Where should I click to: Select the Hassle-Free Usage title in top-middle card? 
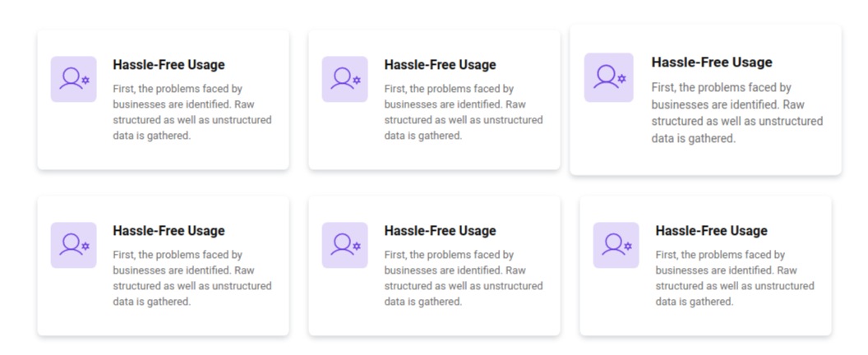pyautogui.click(x=440, y=65)
